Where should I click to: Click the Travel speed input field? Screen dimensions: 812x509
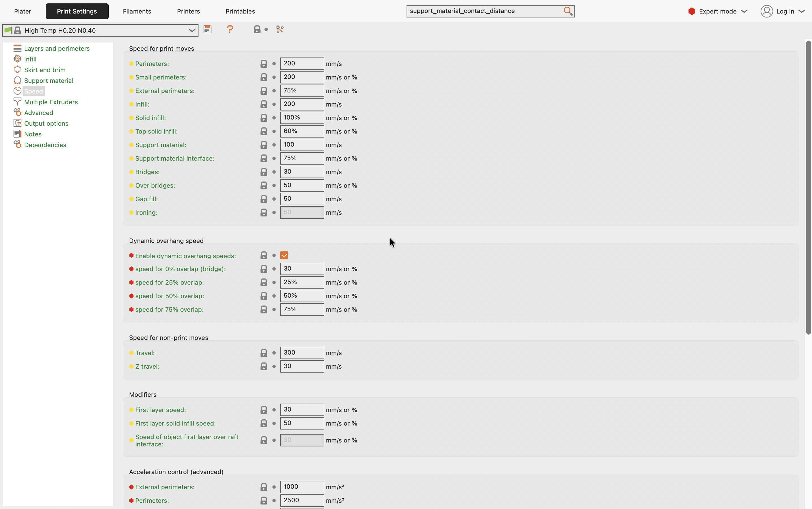302,353
